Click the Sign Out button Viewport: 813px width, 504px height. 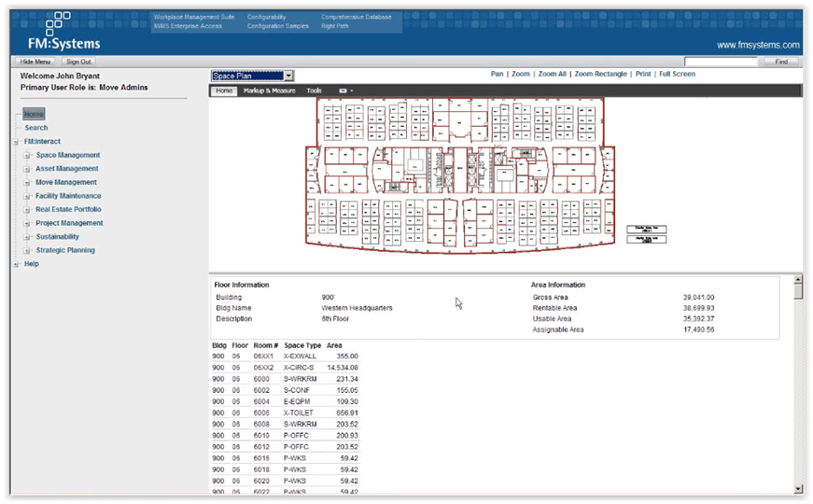(78, 62)
